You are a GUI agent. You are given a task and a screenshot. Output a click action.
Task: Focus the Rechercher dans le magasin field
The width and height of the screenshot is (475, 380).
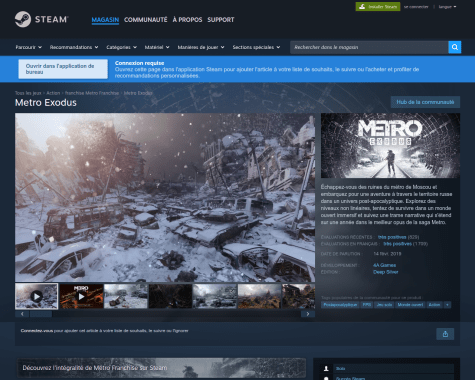pos(369,47)
